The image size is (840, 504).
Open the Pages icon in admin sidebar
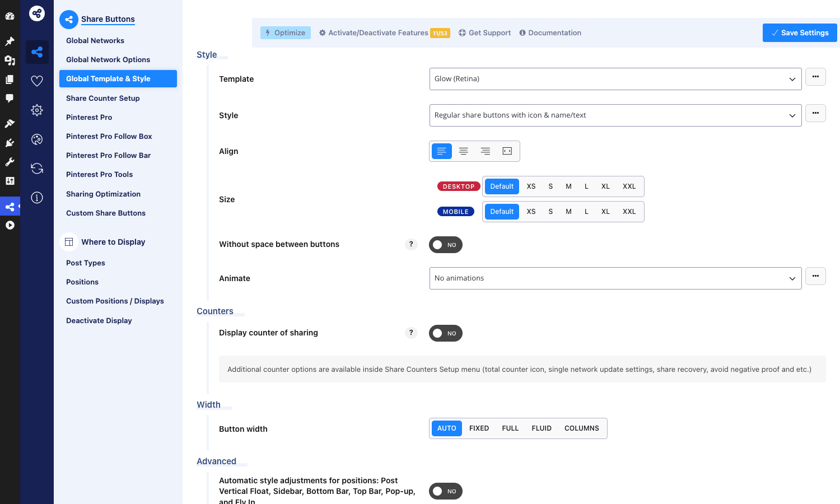tap(10, 80)
